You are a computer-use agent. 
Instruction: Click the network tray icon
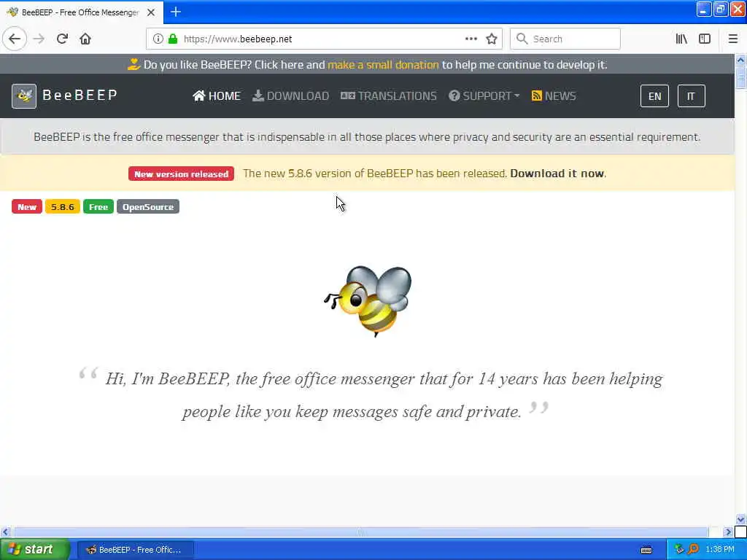click(680, 549)
